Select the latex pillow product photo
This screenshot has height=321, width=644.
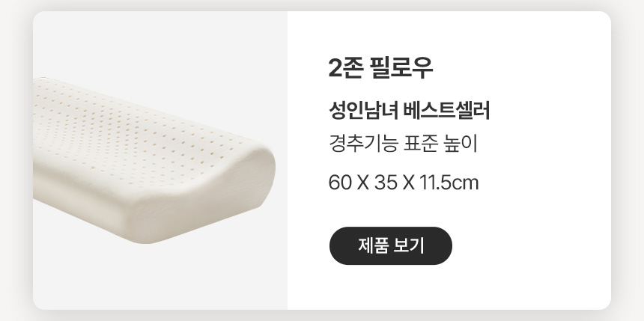[x=154, y=160]
